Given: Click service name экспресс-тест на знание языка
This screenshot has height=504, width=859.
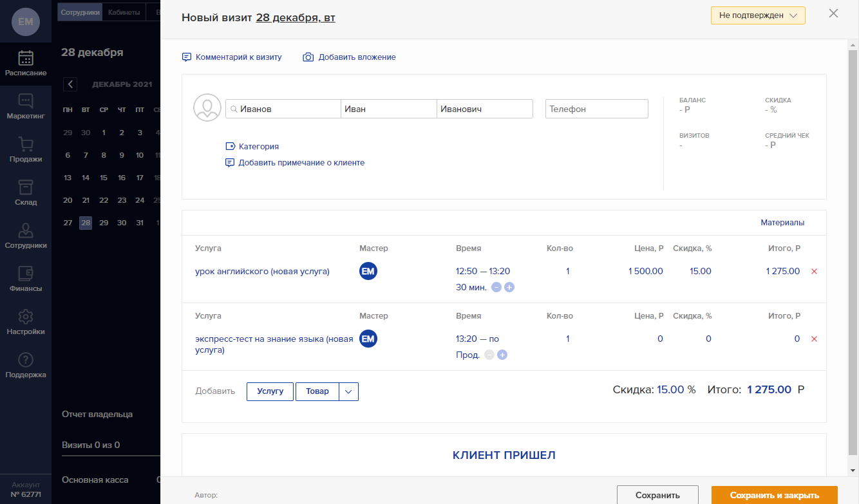Looking at the screenshot, I should pos(274,344).
